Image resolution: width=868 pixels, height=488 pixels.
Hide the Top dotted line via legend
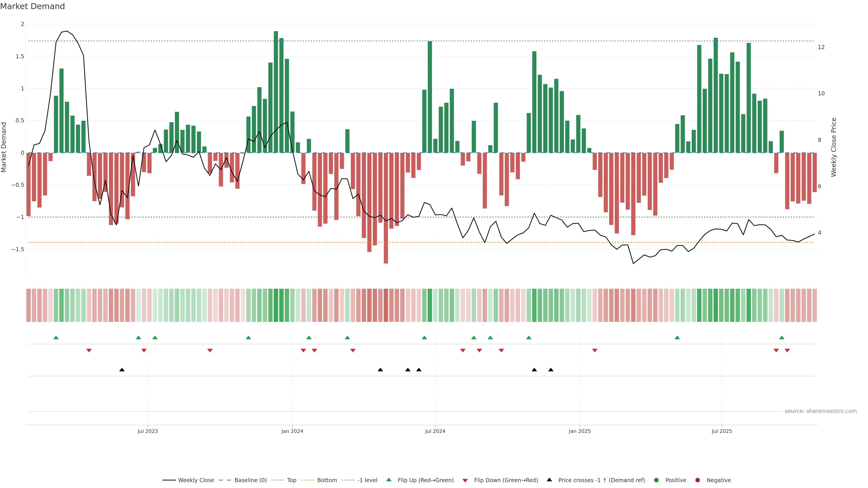[x=291, y=480]
